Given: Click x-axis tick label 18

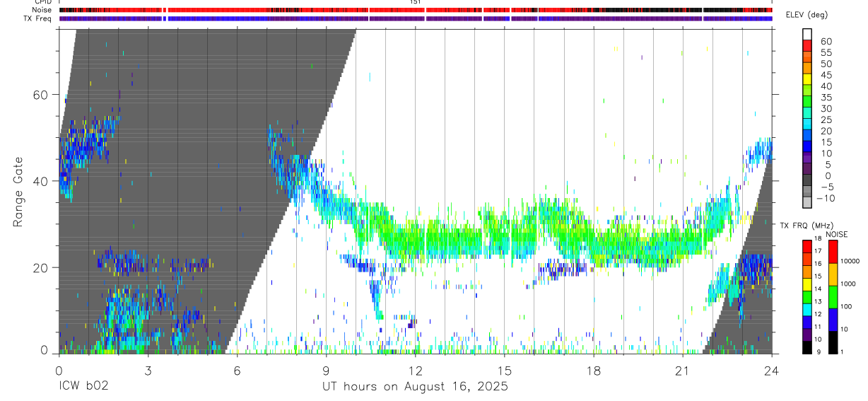Looking at the screenshot, I should [594, 370].
